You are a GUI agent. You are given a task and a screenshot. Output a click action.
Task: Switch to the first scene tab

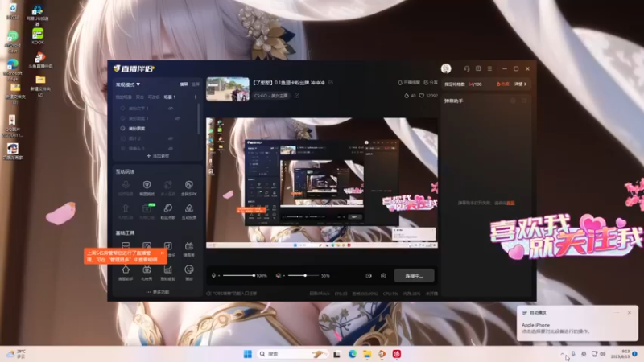pyautogui.click(x=123, y=97)
